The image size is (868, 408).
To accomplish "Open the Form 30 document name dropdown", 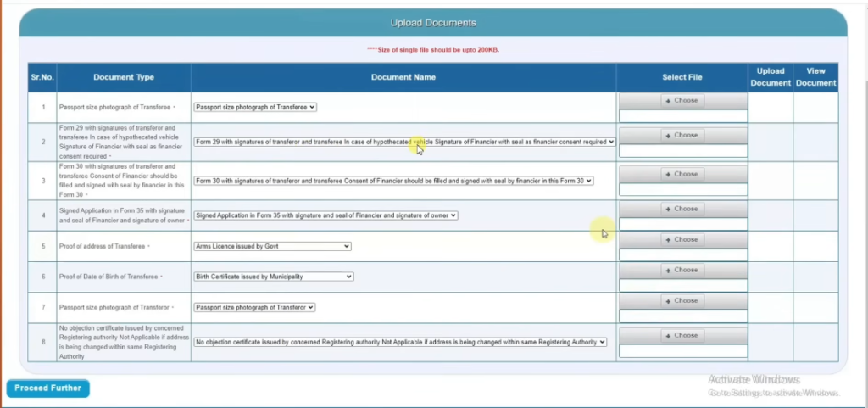I will (x=393, y=181).
